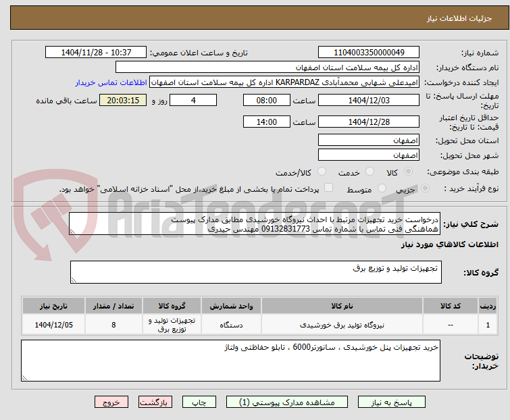Click the remaining days field showing 4

point(193,100)
